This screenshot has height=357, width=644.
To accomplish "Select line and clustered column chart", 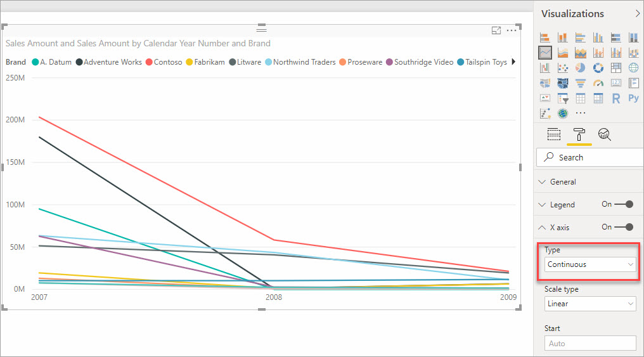I will pos(615,53).
